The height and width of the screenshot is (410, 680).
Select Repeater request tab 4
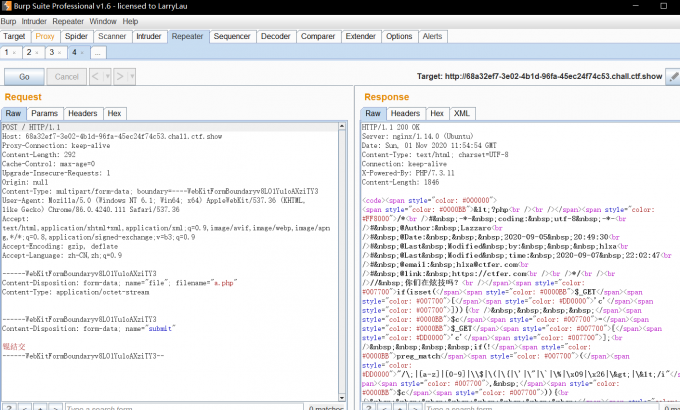click(74, 52)
